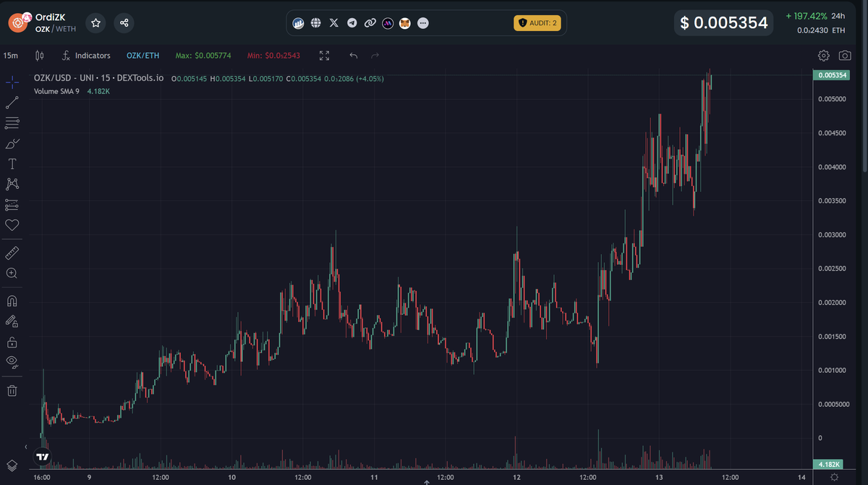The height and width of the screenshot is (485, 868).
Task: Click the OZK/USD chart title legend
Action: (x=99, y=78)
